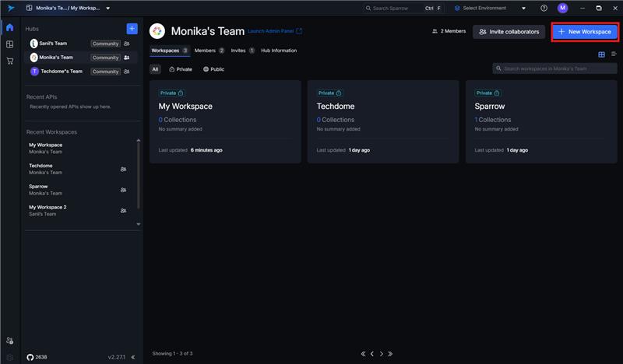Click the shared icon on Techdome recent workspace
The image size is (623, 364).
coord(124,169)
